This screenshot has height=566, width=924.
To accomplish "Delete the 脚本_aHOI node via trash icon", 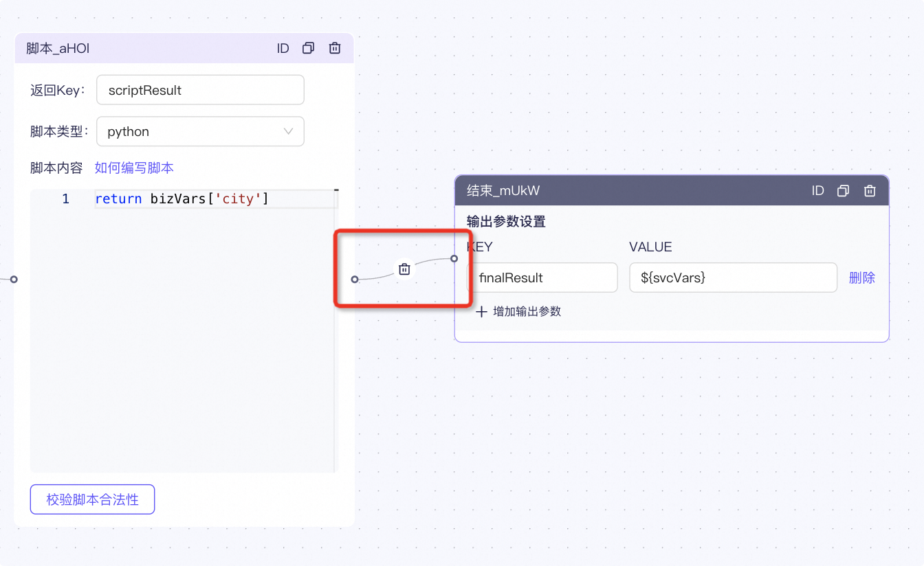I will [x=335, y=48].
